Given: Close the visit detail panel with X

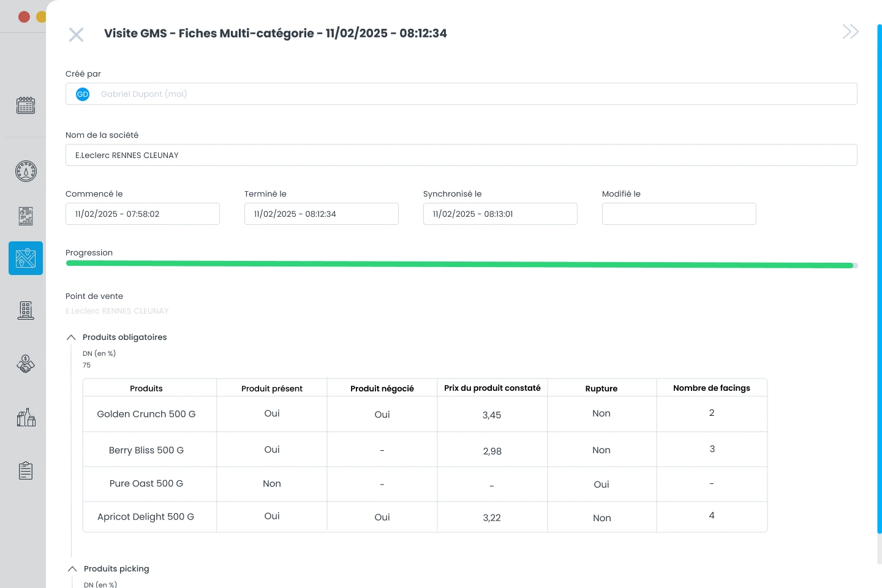Looking at the screenshot, I should (76, 34).
